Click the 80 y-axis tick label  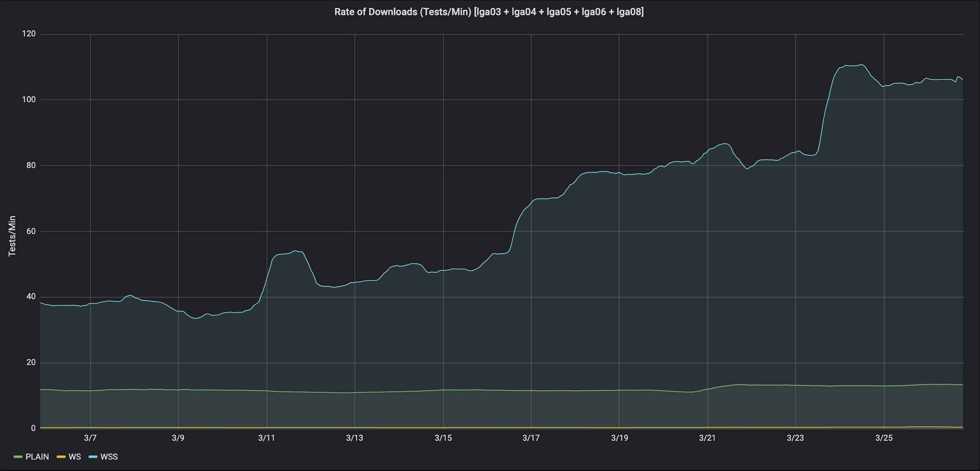(x=31, y=165)
